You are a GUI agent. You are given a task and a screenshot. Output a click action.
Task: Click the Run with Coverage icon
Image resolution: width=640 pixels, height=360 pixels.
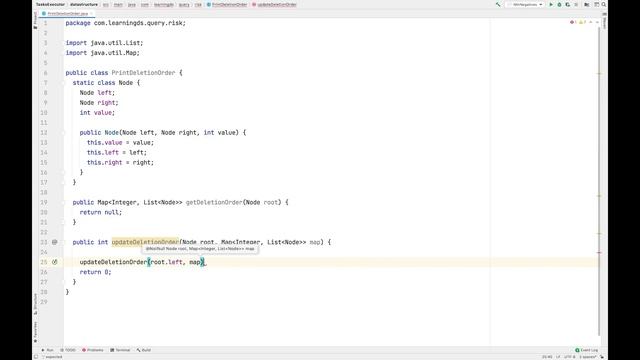click(567, 4)
